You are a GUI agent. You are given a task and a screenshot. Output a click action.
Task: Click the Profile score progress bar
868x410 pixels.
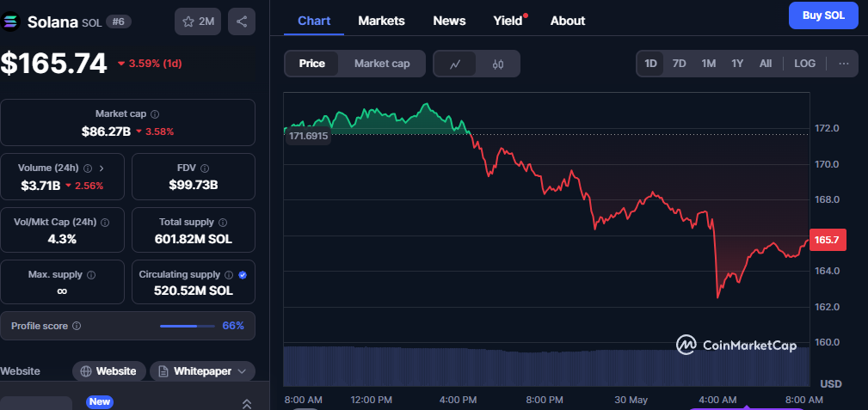(x=188, y=326)
